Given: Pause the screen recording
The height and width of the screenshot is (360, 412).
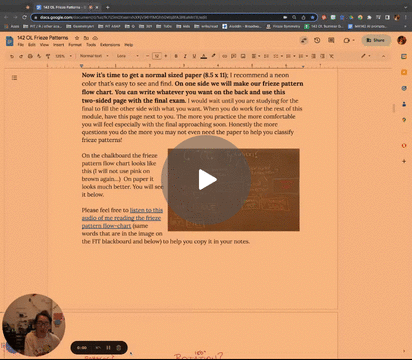Looking at the screenshot, I should 108,348.
